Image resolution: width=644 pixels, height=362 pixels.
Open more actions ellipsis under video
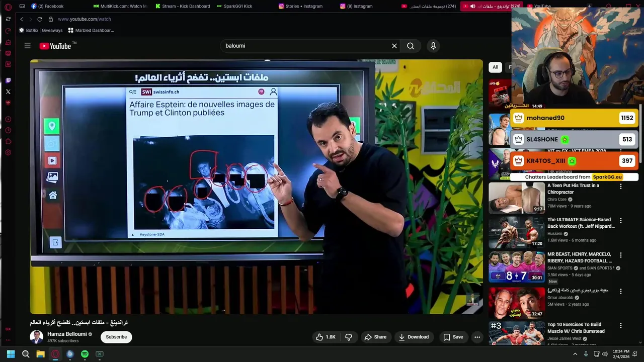click(x=477, y=337)
